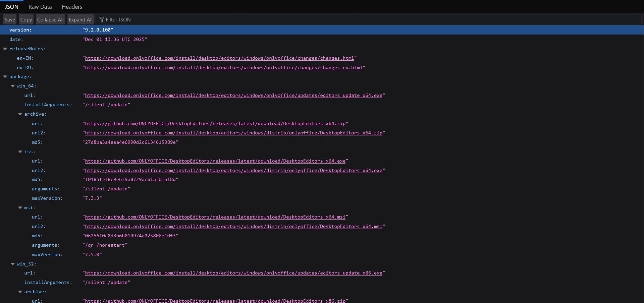Collapse the msi section twisty
The width and height of the screenshot is (644, 303).
pyautogui.click(x=20, y=208)
